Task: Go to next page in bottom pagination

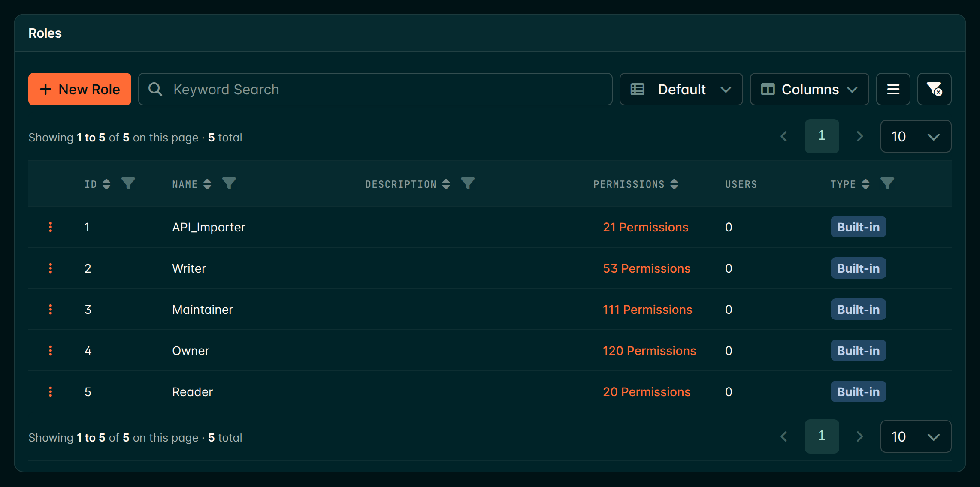Action: tap(859, 436)
